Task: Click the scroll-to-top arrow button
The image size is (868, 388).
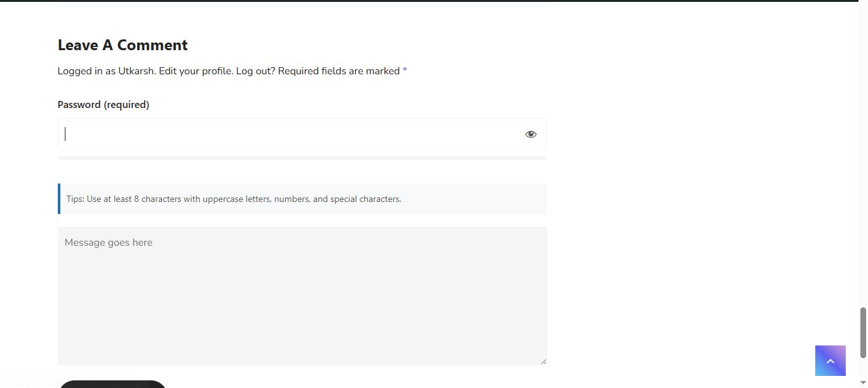Action: 830,361
